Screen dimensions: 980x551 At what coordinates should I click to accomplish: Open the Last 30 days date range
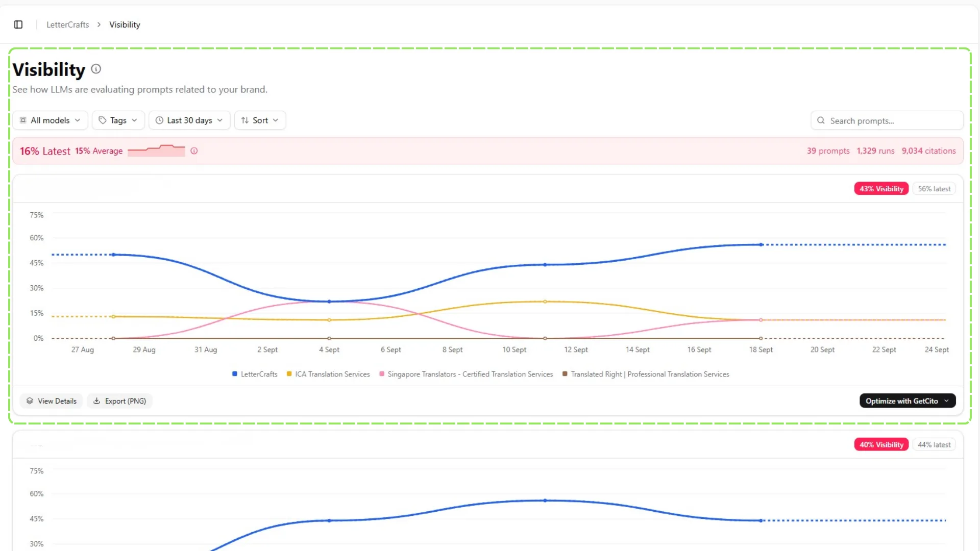click(189, 120)
